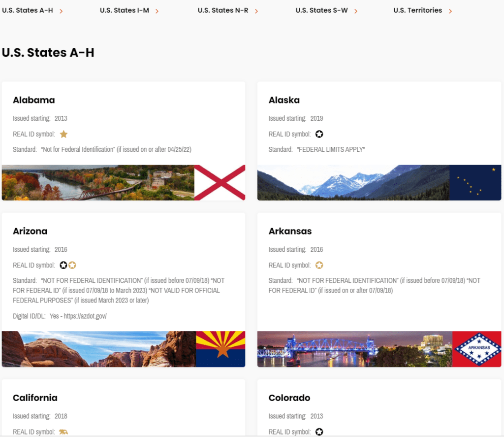Click the Arizona state flag image
504x437 pixels.
click(220, 349)
